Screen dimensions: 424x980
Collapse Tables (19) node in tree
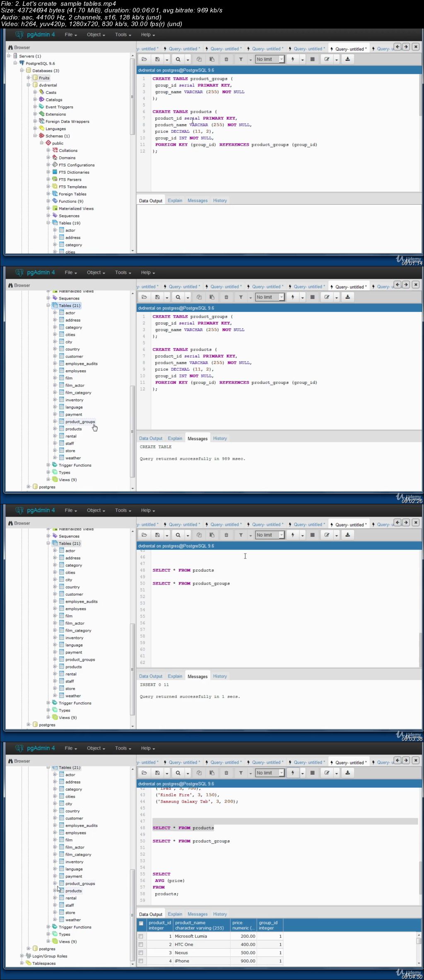tap(48, 223)
